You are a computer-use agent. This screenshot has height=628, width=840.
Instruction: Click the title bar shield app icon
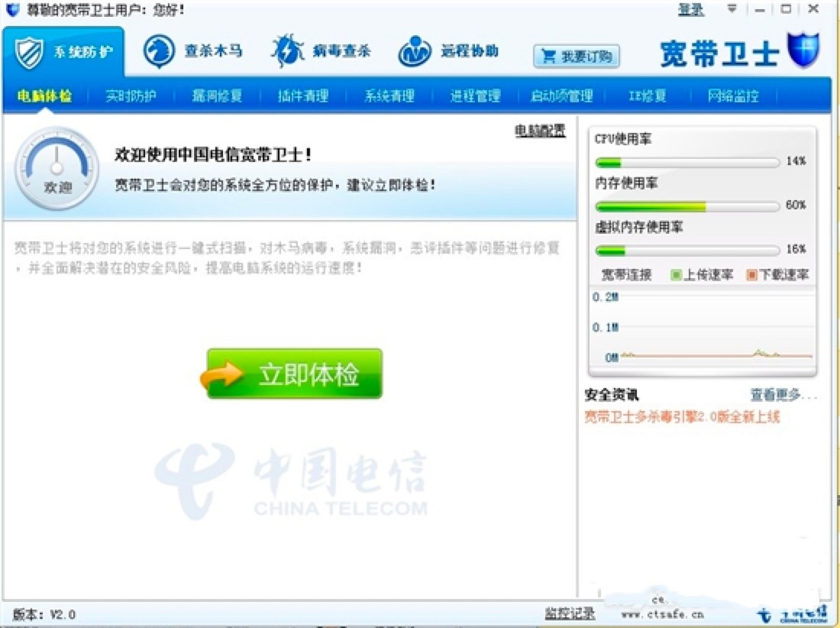click(13, 9)
